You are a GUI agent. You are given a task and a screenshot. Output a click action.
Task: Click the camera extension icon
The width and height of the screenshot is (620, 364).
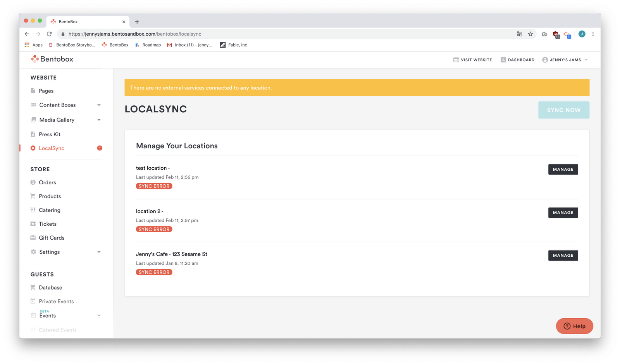tap(544, 34)
